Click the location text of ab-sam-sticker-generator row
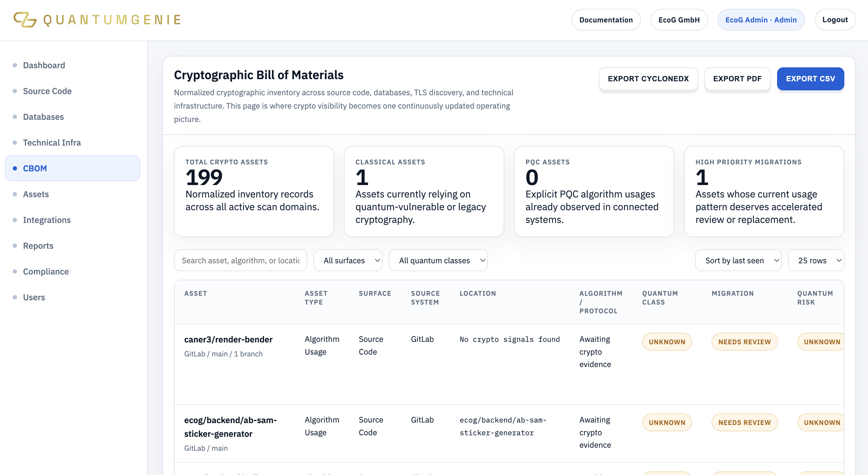The width and height of the screenshot is (868, 475). pos(503,426)
